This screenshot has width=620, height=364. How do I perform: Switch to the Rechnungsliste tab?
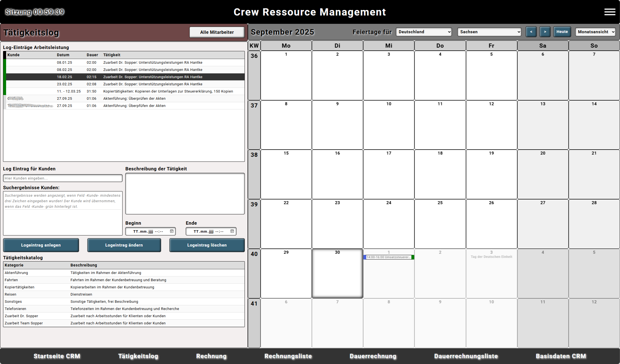[x=288, y=356]
